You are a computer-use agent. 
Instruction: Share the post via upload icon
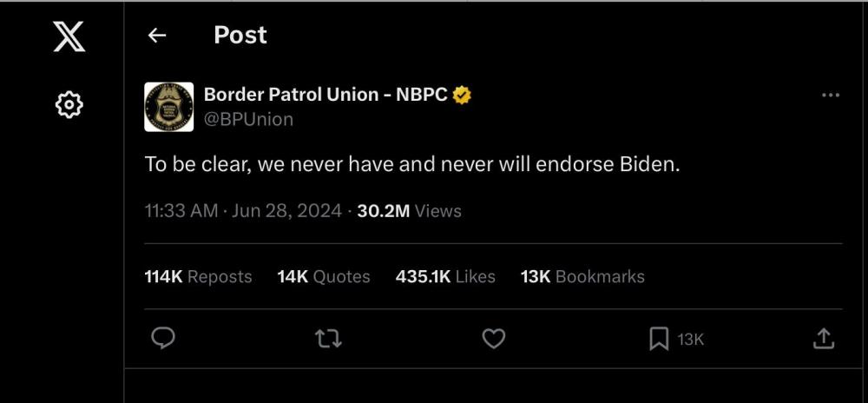point(823,339)
